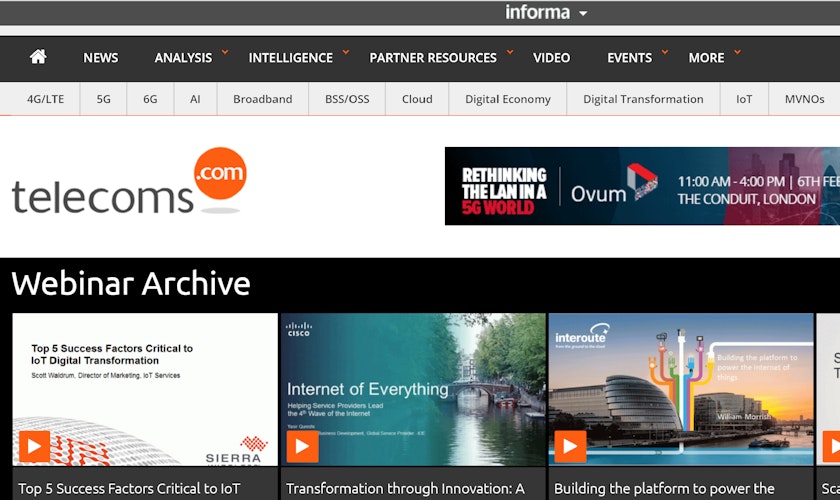Click the telecoms.com logo
The image size is (840, 500).
click(128, 182)
